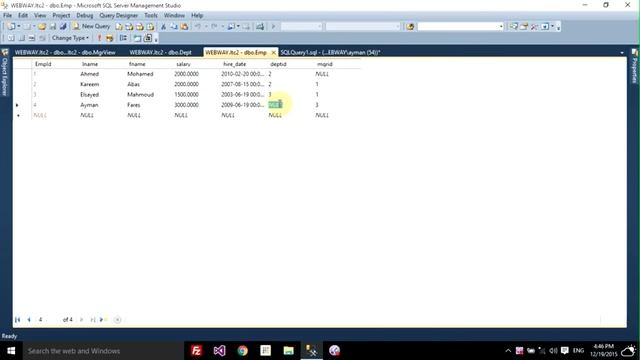Viewport: 640px width, 360px height.
Task: Click the Windows Start button
Action: click(x=11, y=351)
